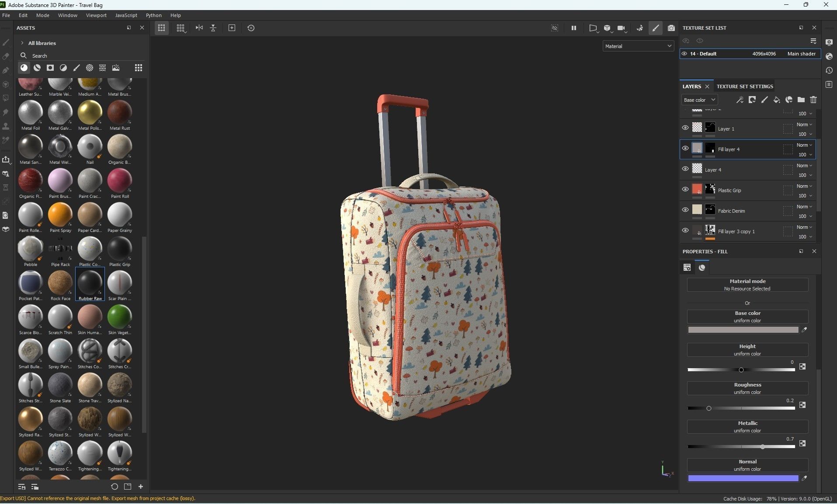Open the camera screenshot icon in viewport toolbar
Viewport: 837px width, 504px height.
click(x=671, y=28)
